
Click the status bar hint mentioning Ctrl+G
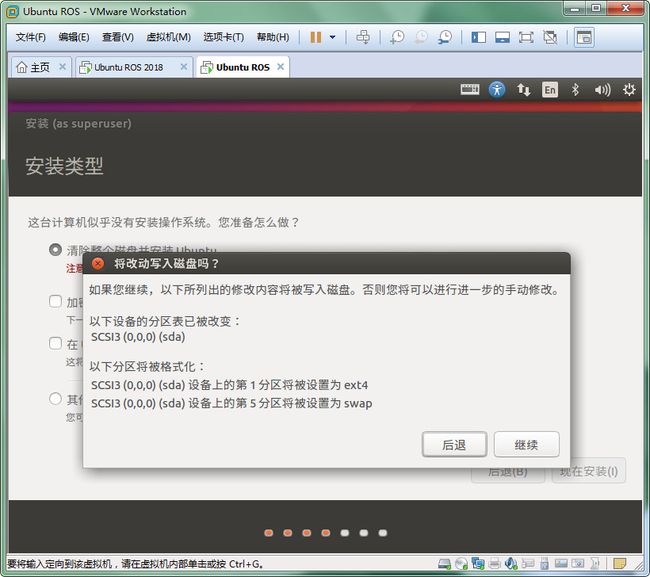(x=135, y=564)
